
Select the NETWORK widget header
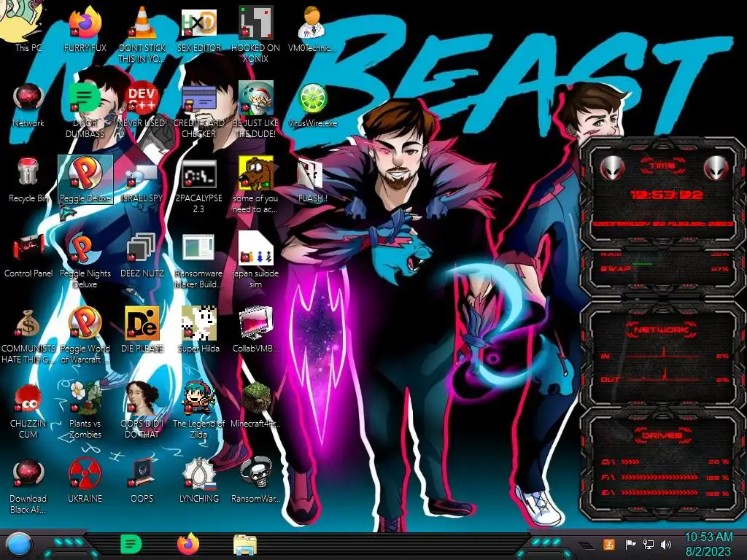tap(662, 330)
